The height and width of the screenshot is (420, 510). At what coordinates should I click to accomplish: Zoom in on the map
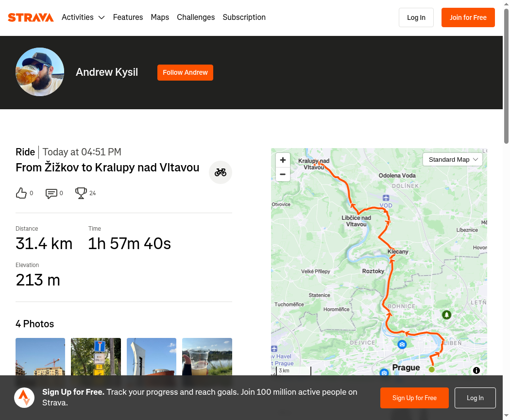(283, 160)
